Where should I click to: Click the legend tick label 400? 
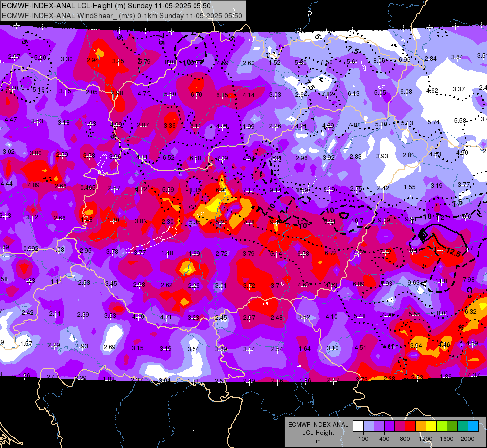click(x=384, y=439)
